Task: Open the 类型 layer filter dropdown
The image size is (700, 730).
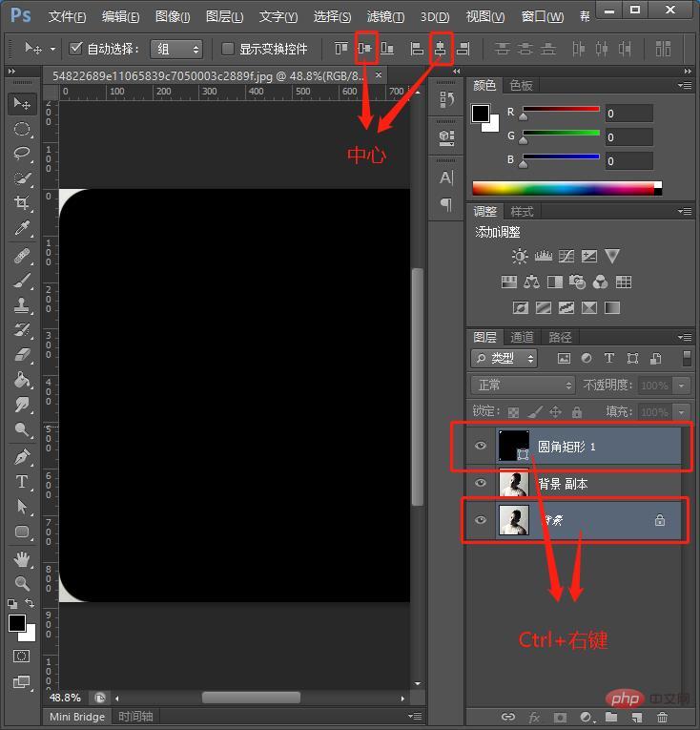Action: click(x=504, y=358)
